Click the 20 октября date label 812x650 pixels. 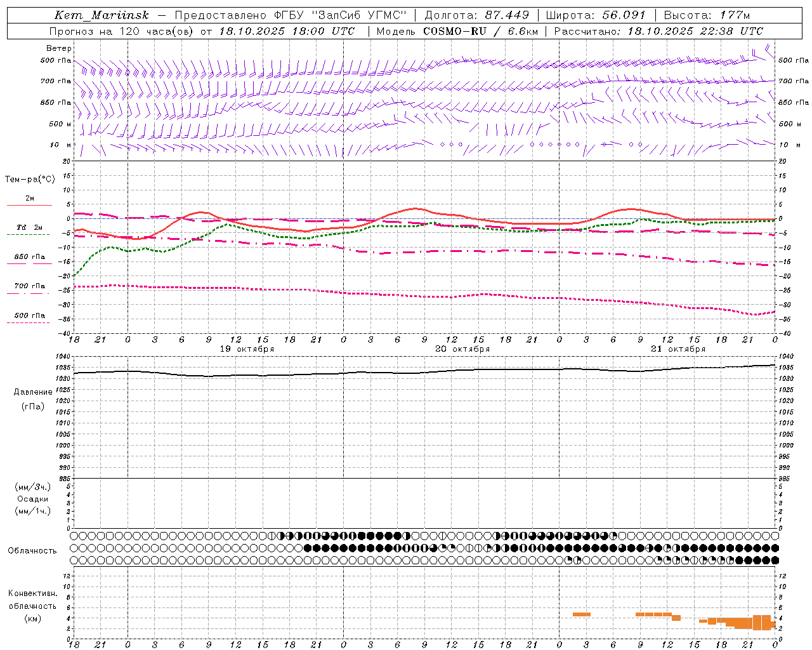pos(462,349)
